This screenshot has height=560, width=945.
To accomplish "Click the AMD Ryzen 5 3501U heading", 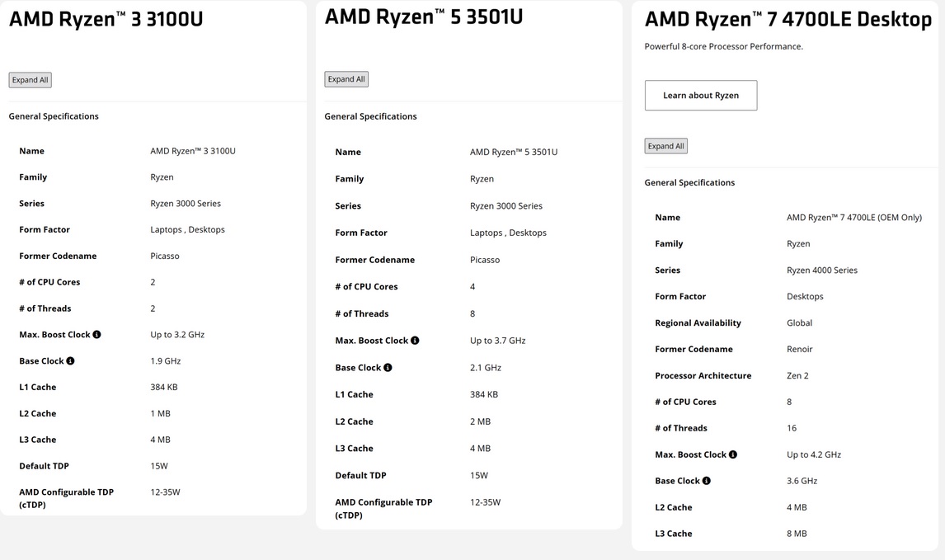I will click(424, 16).
